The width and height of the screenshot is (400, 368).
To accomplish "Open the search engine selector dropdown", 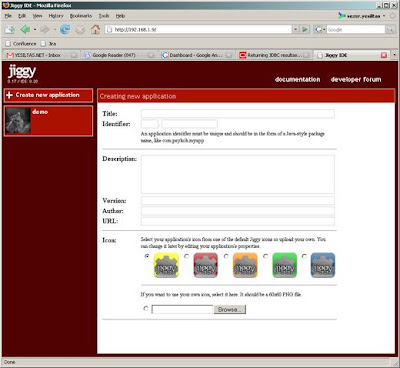I will [324, 30].
